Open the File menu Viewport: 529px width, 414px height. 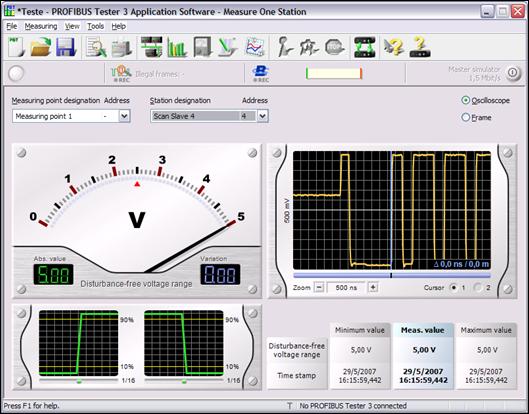click(x=11, y=26)
